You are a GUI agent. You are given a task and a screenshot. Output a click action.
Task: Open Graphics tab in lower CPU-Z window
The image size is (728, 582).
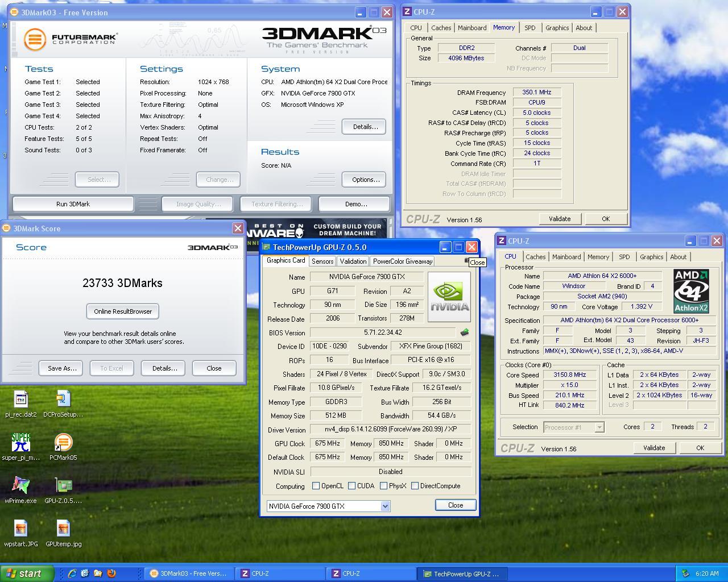coord(651,257)
